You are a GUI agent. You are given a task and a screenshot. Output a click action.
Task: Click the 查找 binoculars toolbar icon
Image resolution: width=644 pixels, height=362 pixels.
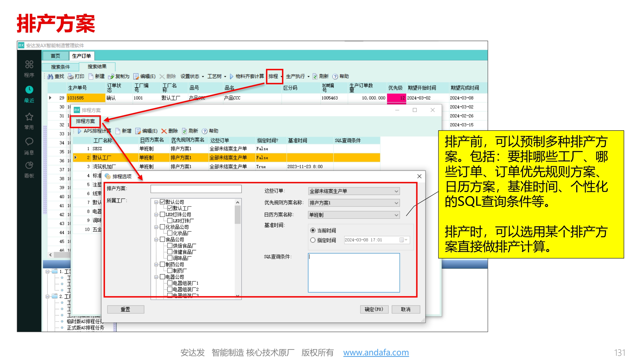click(50, 76)
